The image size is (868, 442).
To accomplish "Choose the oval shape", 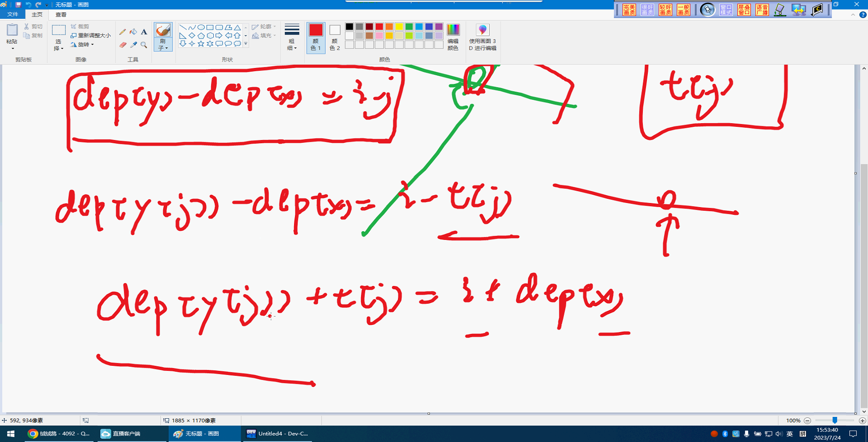I will point(201,27).
